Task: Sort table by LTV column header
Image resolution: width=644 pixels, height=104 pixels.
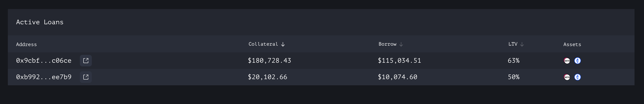Action: point(513,44)
